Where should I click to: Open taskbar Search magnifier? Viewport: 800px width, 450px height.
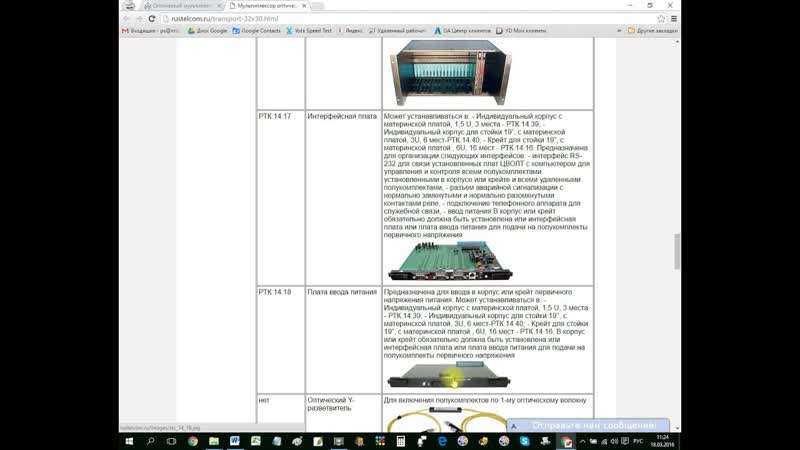(151, 441)
